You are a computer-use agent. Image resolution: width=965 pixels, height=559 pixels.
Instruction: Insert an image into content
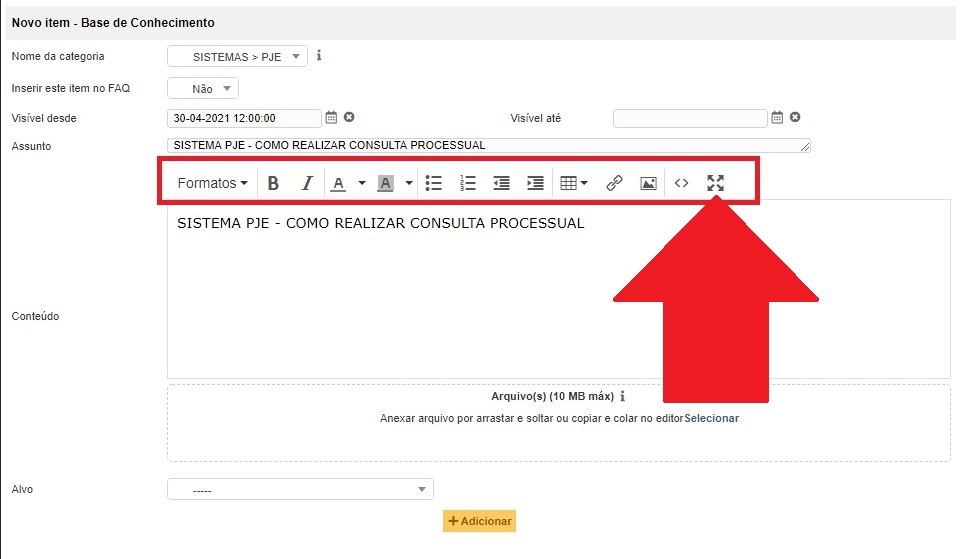tap(648, 183)
